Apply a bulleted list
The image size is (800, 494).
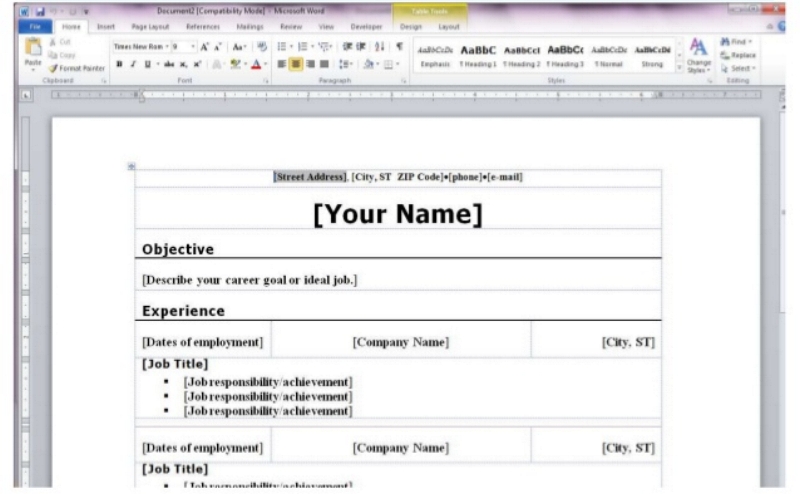tap(282, 47)
